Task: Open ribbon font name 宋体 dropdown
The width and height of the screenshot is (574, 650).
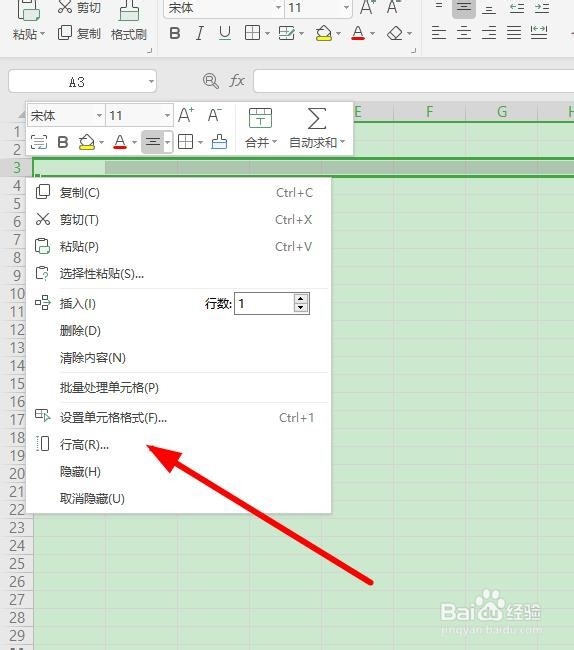Action: click(279, 7)
